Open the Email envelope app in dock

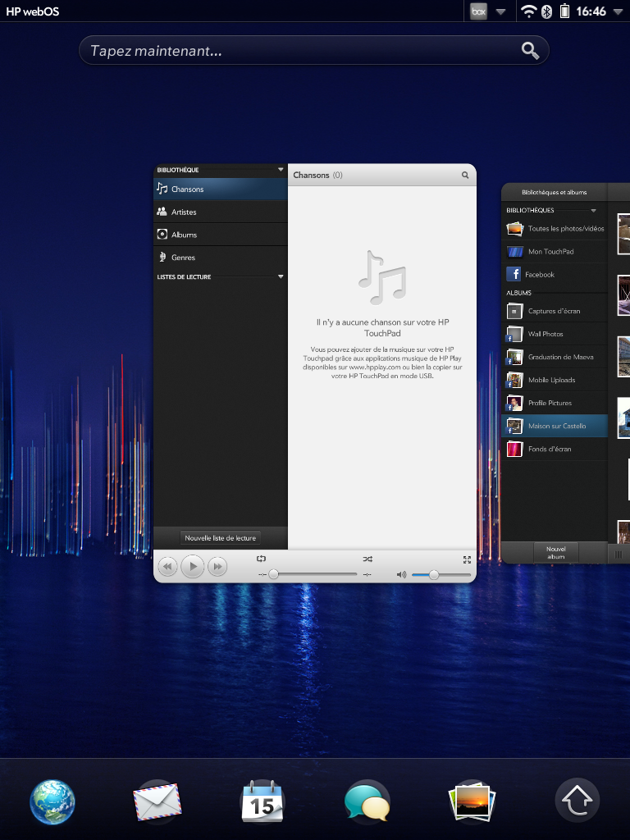click(157, 801)
